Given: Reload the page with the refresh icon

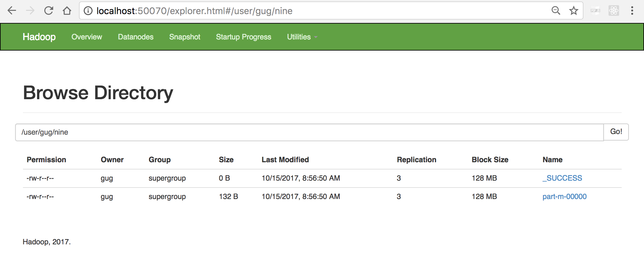Looking at the screenshot, I should tap(49, 11).
